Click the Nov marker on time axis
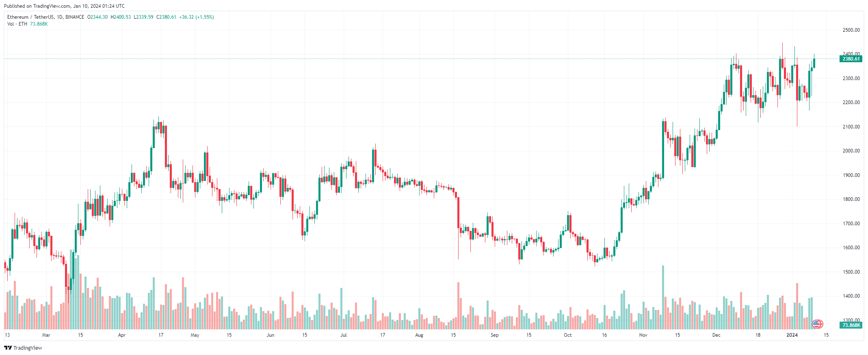This screenshot has height=355, width=868. tap(643, 335)
